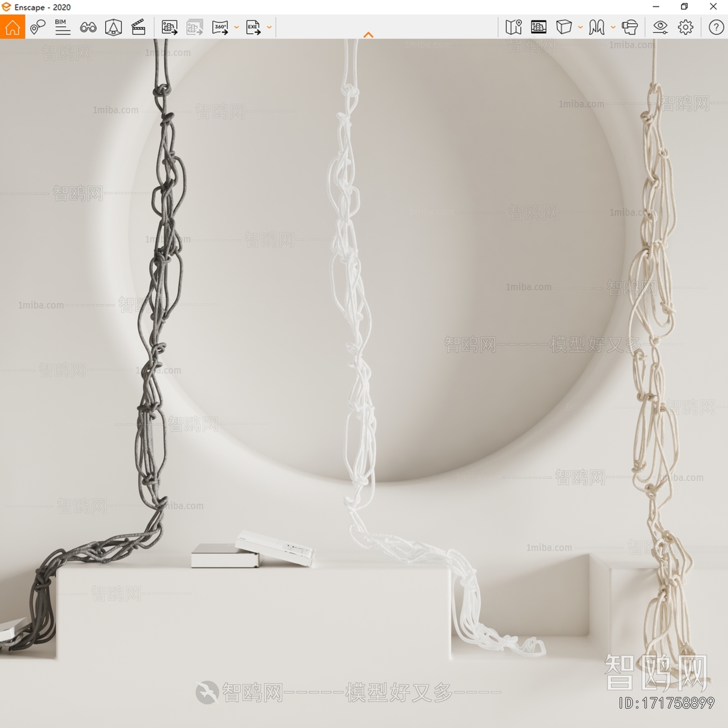This screenshot has width=728, height=728.
Task: Expand the EXE export dropdown arrow
Action: point(269,27)
